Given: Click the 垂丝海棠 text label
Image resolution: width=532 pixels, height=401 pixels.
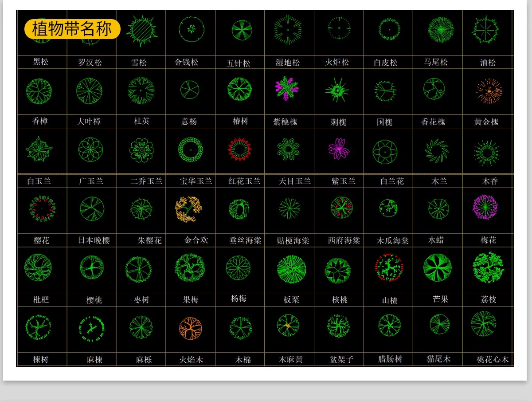Looking at the screenshot, I should click(245, 240).
